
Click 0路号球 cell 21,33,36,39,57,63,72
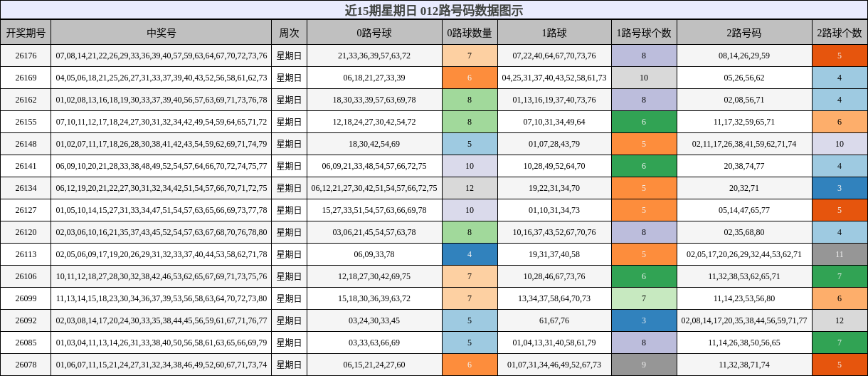pos(374,56)
